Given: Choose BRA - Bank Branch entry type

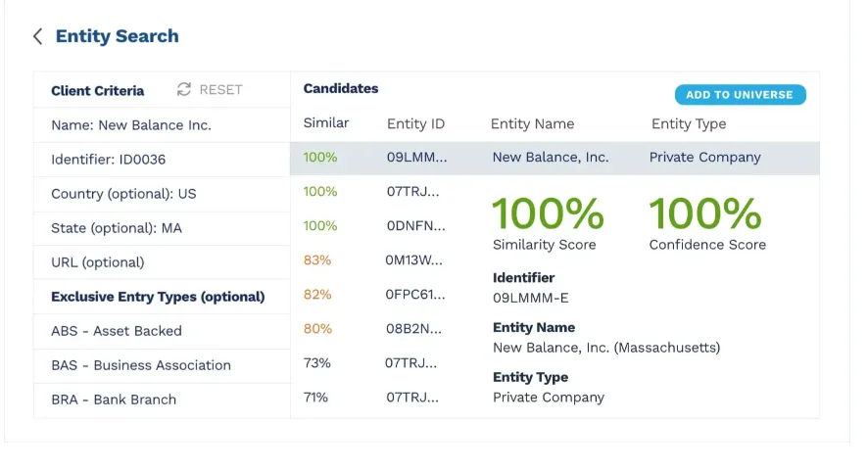Looking at the screenshot, I should pyautogui.click(x=162, y=400).
